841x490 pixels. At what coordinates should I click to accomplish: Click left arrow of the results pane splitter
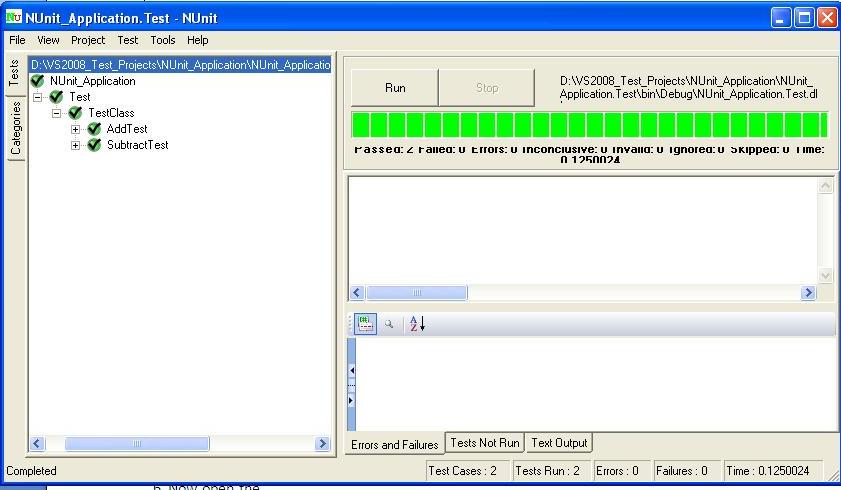click(351, 370)
